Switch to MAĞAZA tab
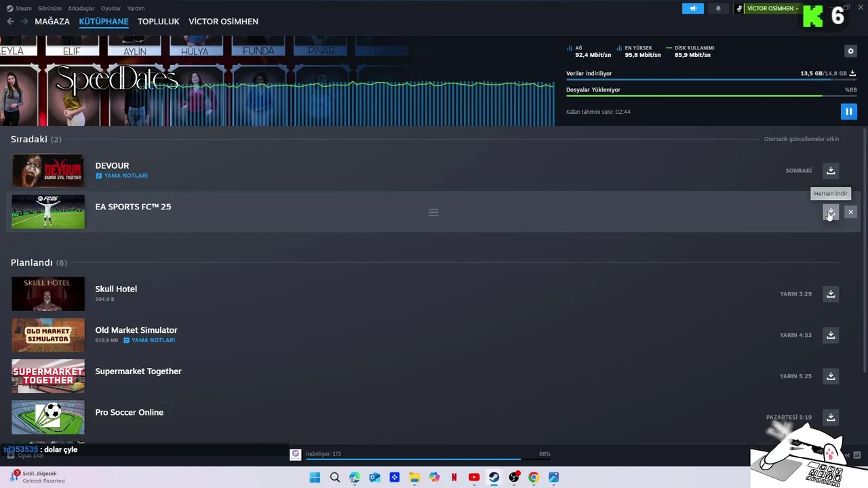 click(x=52, y=22)
